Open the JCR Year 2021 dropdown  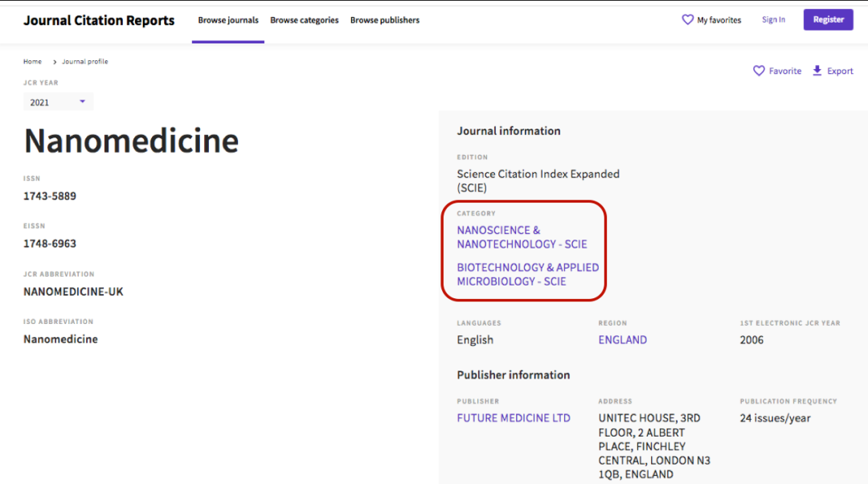pyautogui.click(x=58, y=102)
